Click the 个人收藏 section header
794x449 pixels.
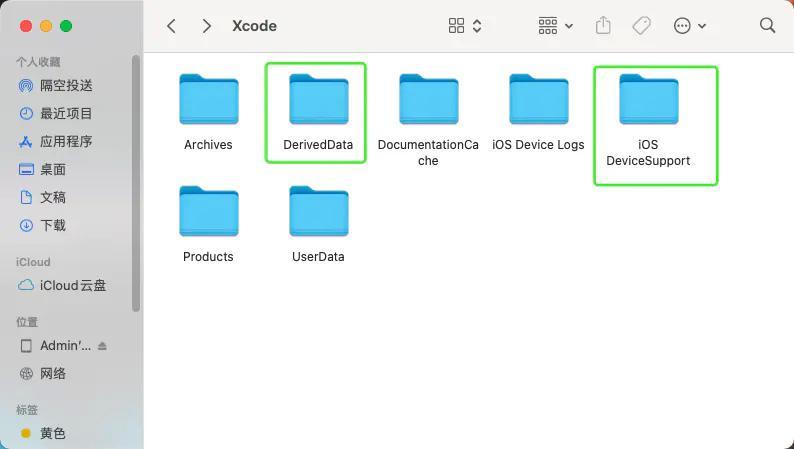click(38, 62)
